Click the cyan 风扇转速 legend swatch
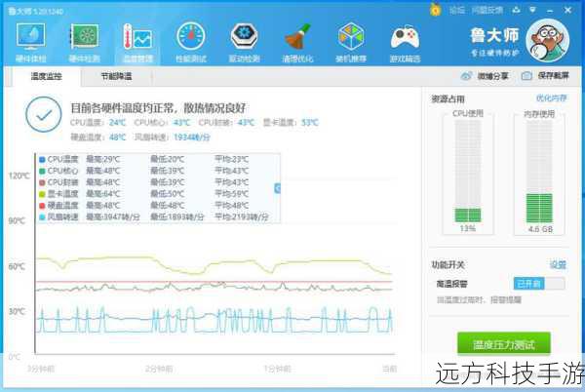This screenshot has height=392, width=585. [x=42, y=217]
